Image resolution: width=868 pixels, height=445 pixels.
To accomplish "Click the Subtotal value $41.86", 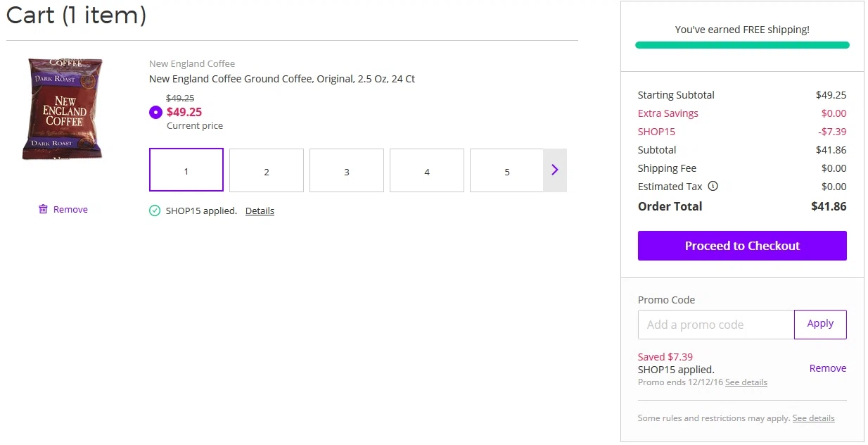I will coord(831,150).
